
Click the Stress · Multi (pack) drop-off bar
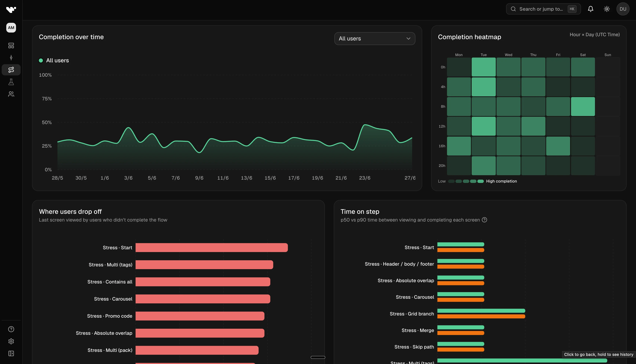tap(197, 350)
